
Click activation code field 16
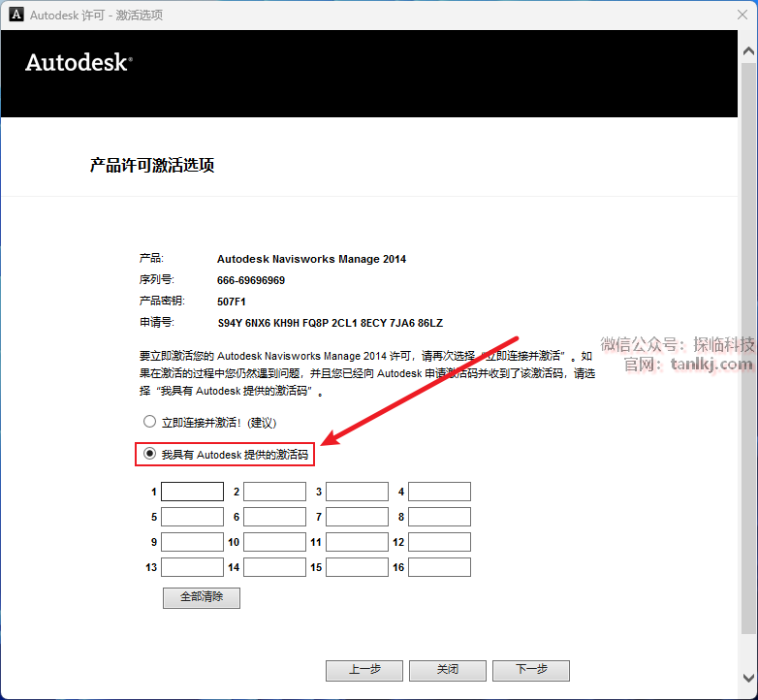pos(439,567)
